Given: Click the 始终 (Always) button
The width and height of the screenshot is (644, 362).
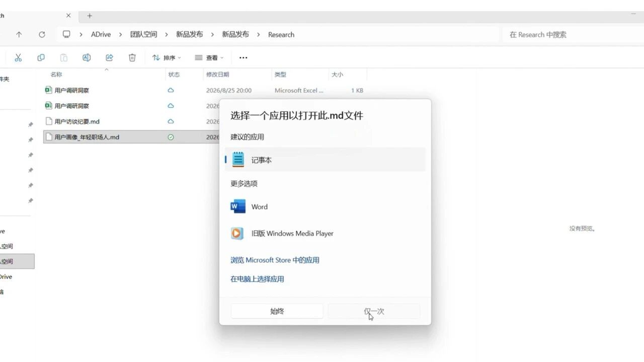Looking at the screenshot, I should pos(277,311).
